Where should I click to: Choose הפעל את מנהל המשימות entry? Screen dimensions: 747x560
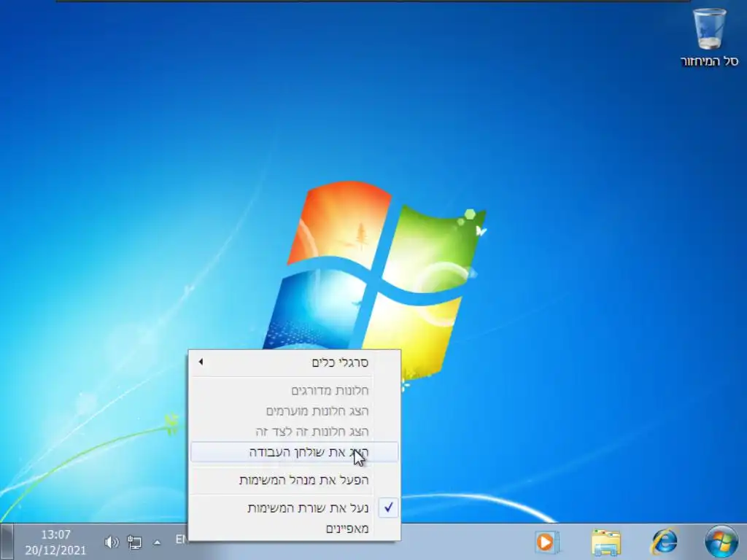(295, 480)
